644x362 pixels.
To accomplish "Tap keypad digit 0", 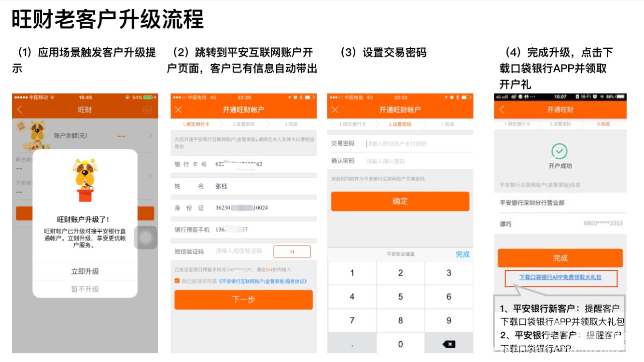I will (400, 344).
